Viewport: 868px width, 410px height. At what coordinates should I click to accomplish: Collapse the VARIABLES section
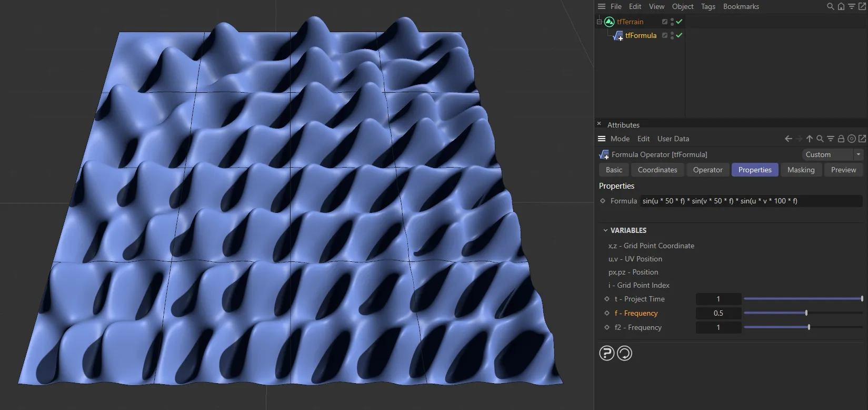pyautogui.click(x=605, y=230)
